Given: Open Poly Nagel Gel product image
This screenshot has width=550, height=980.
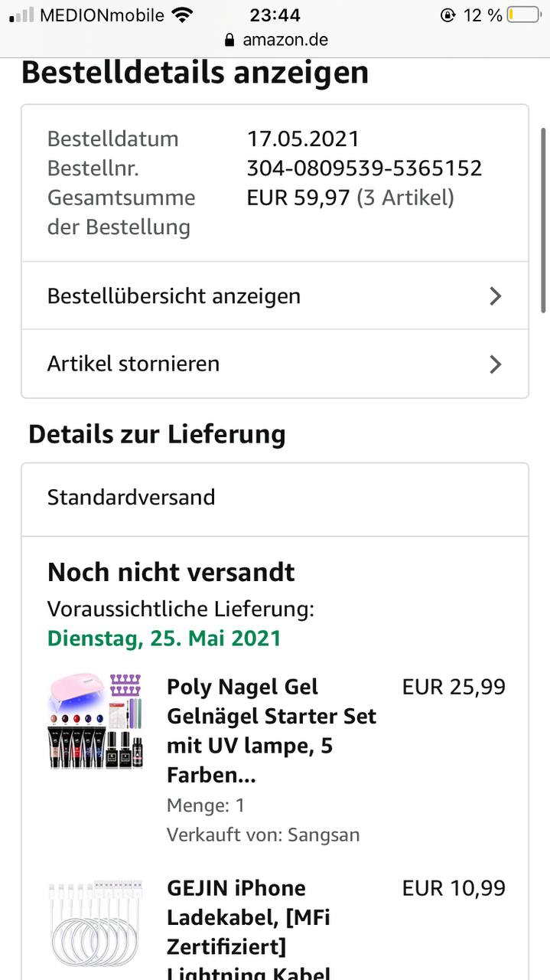Looking at the screenshot, I should tap(96, 722).
